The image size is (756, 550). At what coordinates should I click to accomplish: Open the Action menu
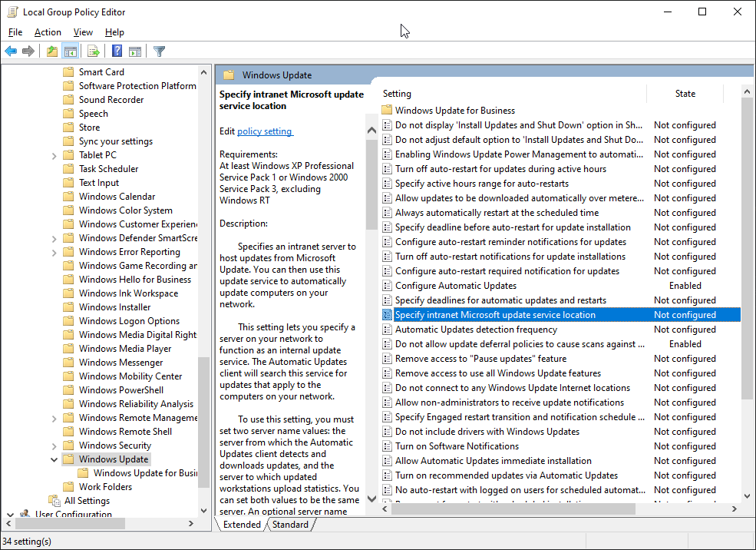[x=48, y=32]
